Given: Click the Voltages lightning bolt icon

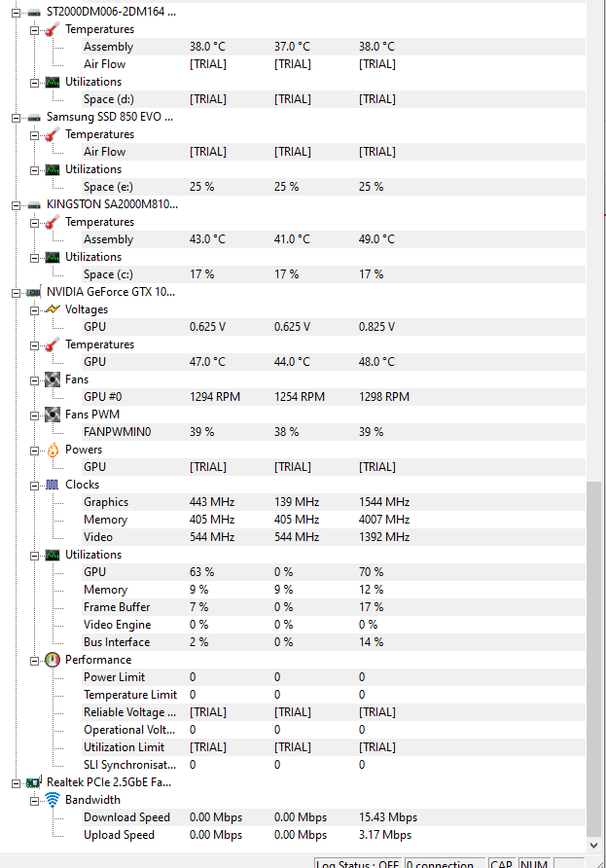Looking at the screenshot, I should (53, 309).
